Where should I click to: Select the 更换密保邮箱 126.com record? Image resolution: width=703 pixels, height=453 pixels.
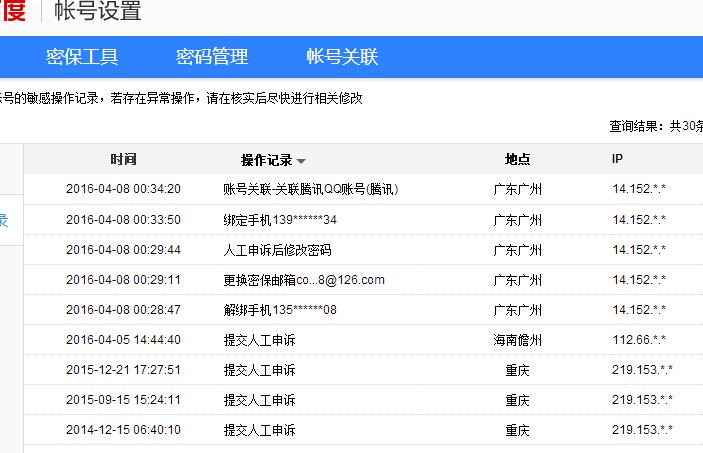coord(304,280)
